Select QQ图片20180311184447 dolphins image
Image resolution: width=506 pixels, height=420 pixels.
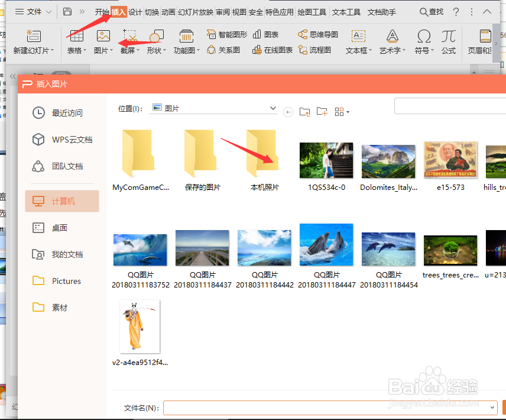326,256
